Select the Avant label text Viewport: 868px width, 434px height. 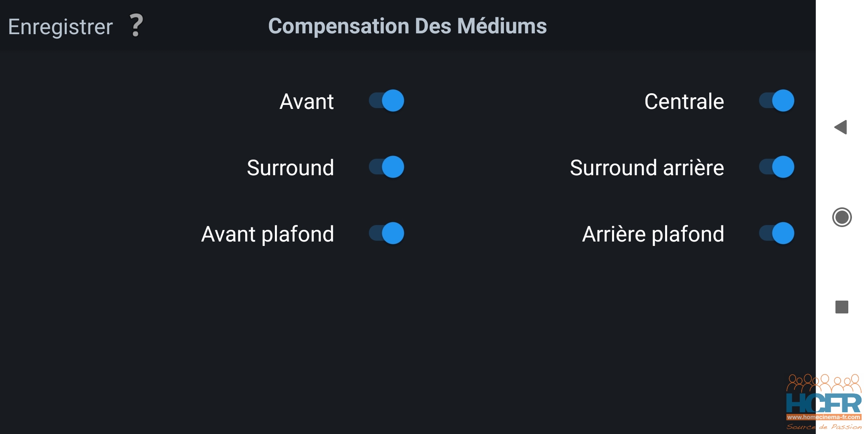click(x=307, y=101)
